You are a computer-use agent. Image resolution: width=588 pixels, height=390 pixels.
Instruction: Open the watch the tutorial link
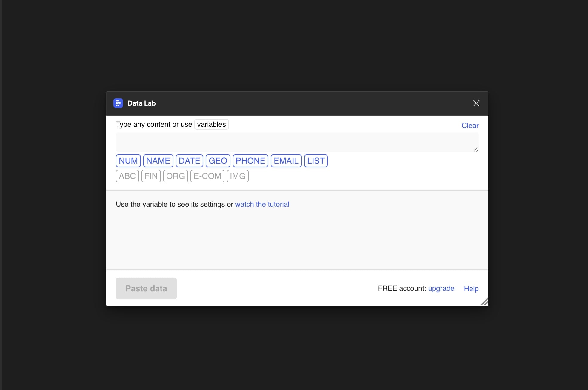pyautogui.click(x=262, y=204)
